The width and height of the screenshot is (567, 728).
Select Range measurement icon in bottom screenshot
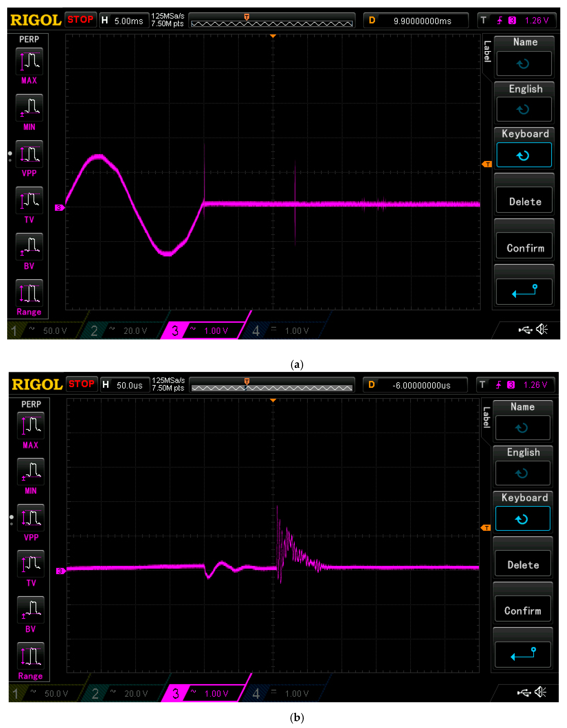(31, 656)
